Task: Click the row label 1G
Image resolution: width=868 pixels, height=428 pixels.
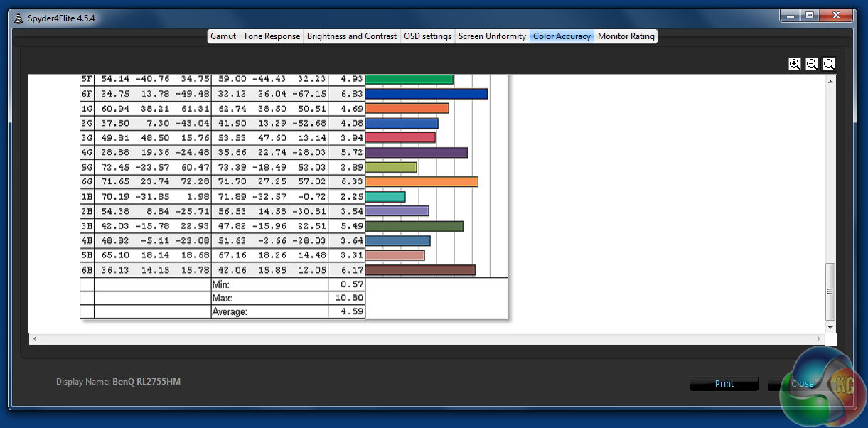Action: (x=87, y=109)
